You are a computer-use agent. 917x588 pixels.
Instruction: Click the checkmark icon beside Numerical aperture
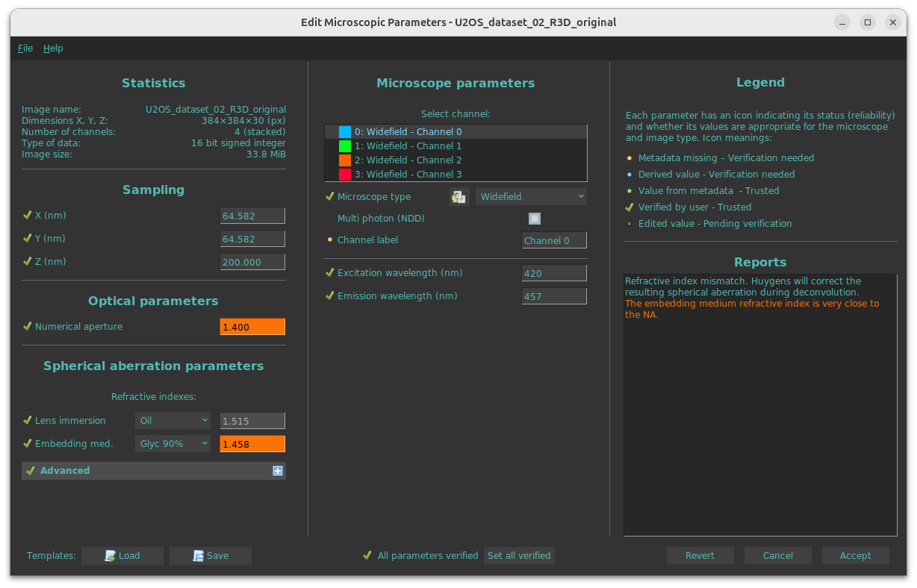[x=28, y=326]
